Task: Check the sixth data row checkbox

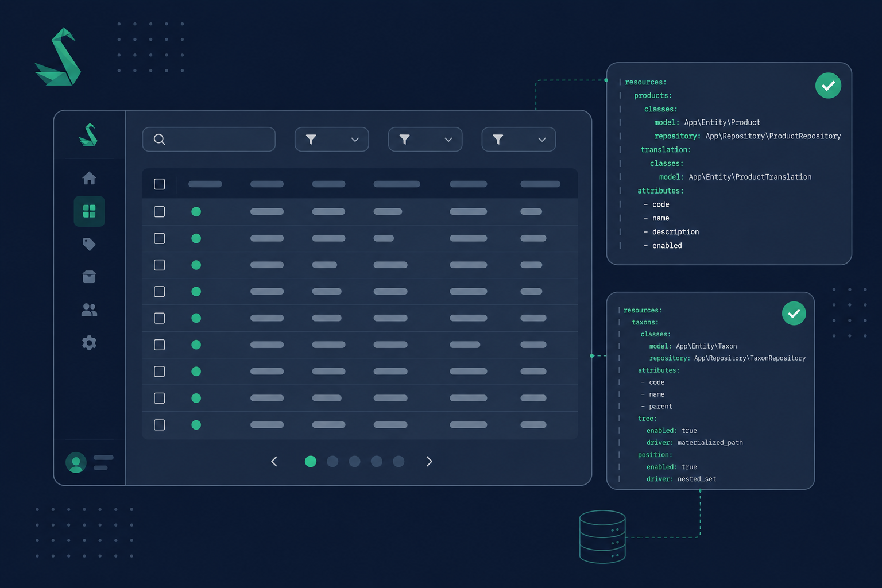Action: click(x=160, y=345)
